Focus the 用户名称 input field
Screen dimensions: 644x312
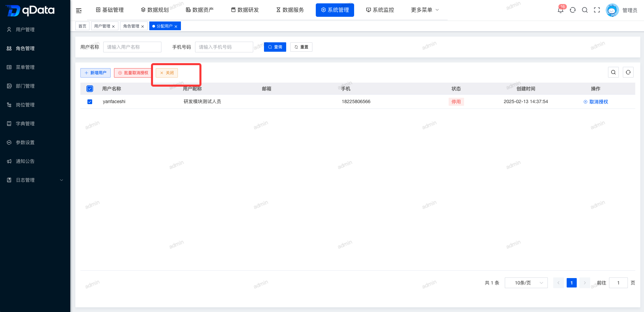click(x=132, y=47)
